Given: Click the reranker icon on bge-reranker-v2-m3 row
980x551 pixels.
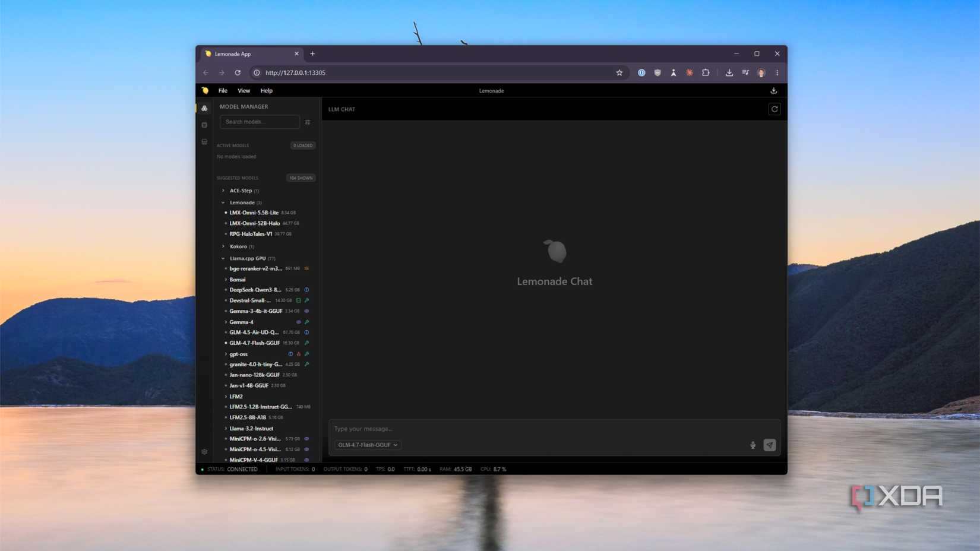Looking at the screenshot, I should [307, 268].
